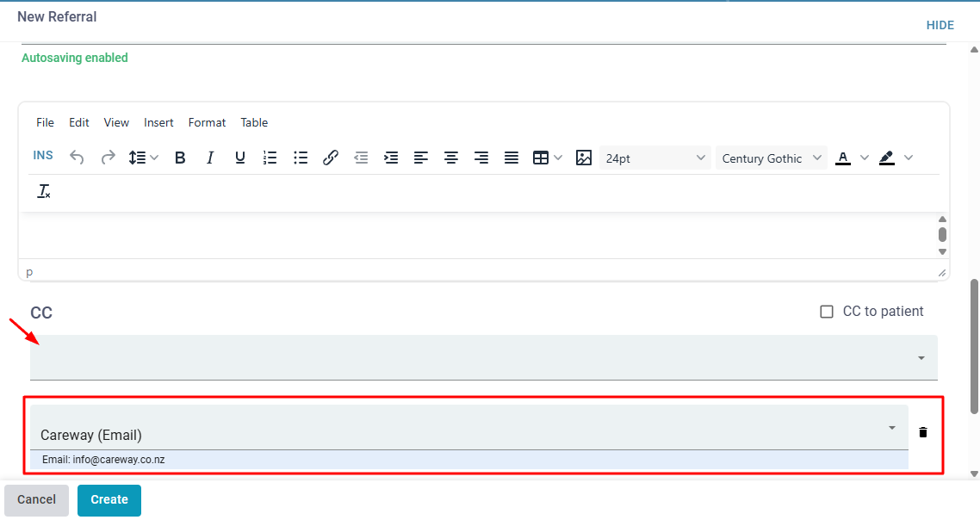
Task: Center align the text
Action: click(450, 158)
